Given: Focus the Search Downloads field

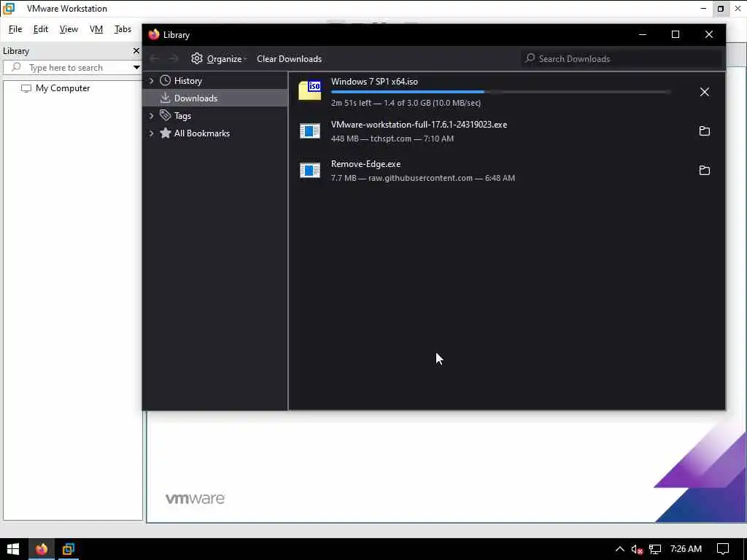Looking at the screenshot, I should [622, 58].
